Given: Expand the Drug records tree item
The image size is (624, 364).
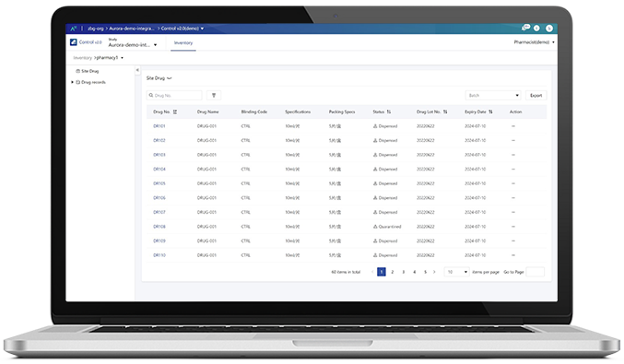Looking at the screenshot, I should tap(73, 82).
